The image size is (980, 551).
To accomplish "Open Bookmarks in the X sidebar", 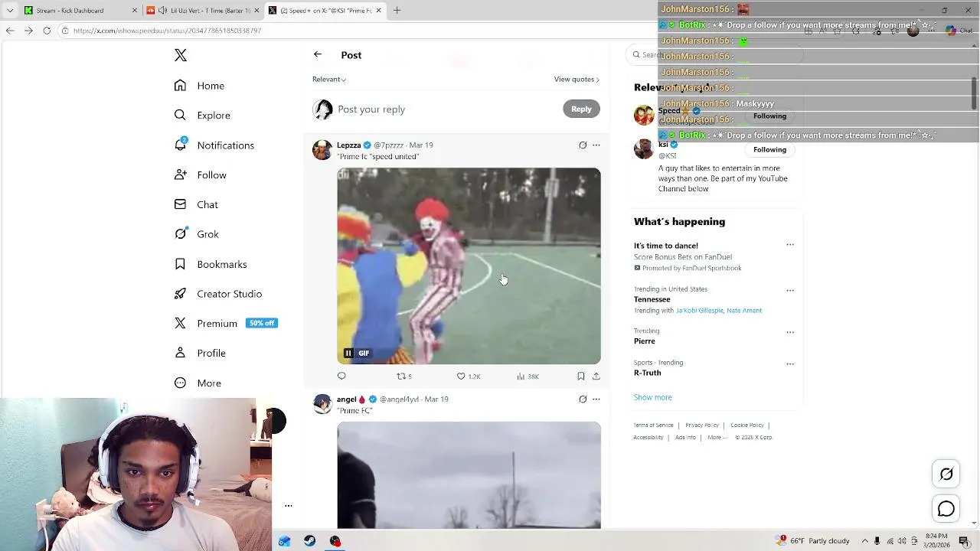I will coord(211,264).
